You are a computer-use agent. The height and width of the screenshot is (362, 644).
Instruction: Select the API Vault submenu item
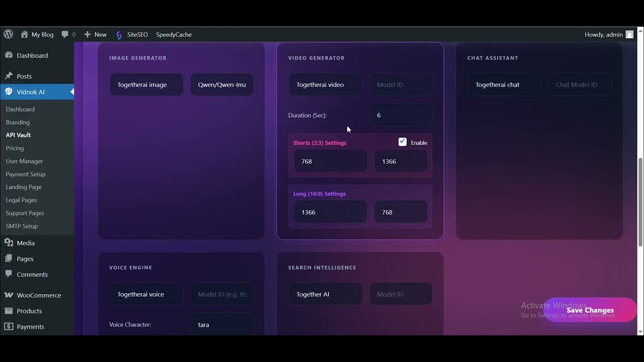point(18,135)
